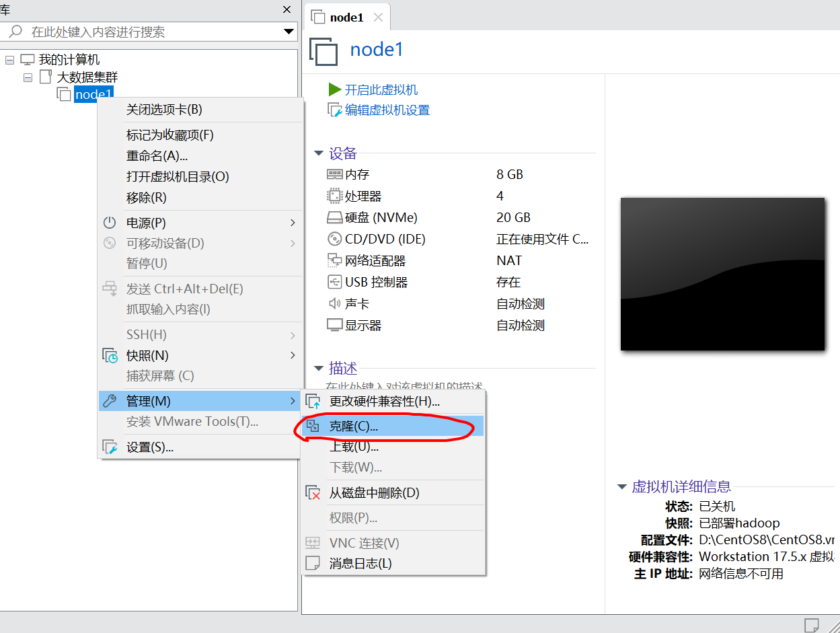Click the CD/DVD (IDE) drive icon

335,238
